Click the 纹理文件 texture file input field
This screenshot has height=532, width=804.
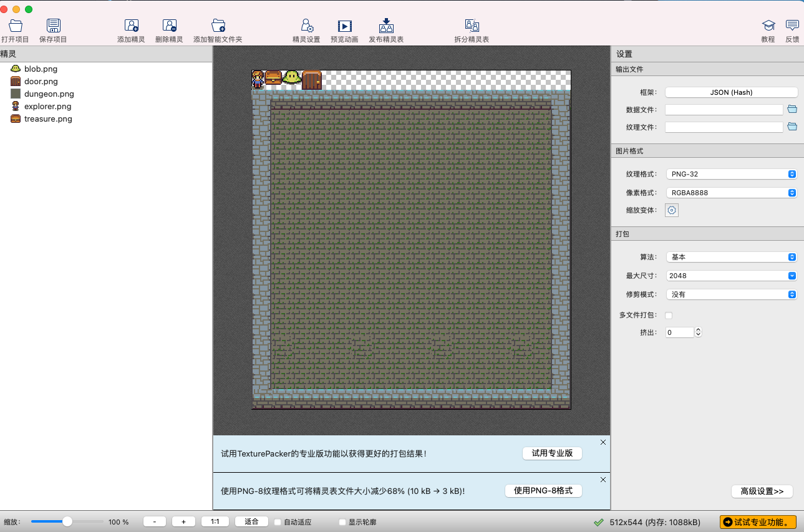tap(724, 127)
